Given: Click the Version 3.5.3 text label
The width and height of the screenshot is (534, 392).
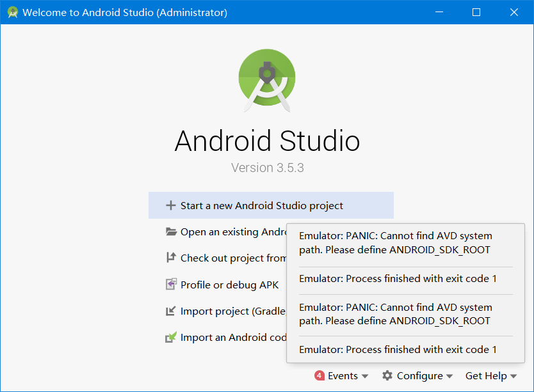Looking at the screenshot, I should [x=267, y=168].
